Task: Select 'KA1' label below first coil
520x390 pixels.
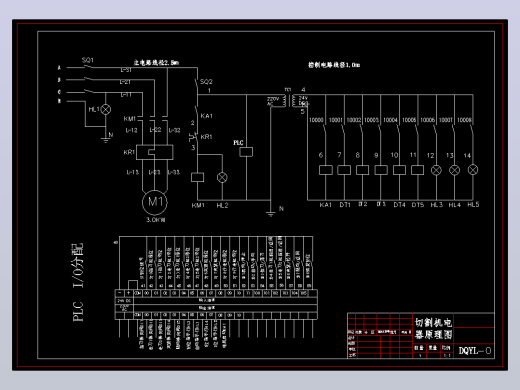Action: (325, 205)
